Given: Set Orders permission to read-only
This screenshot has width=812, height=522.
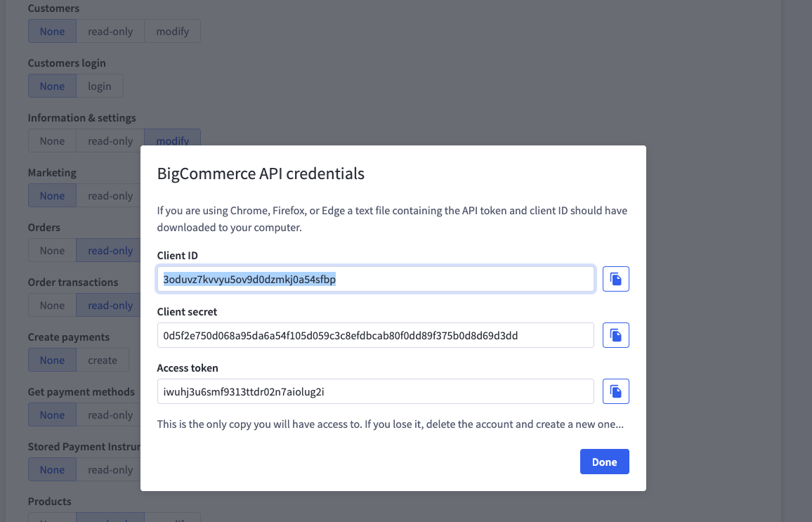Looking at the screenshot, I should 109,251.
